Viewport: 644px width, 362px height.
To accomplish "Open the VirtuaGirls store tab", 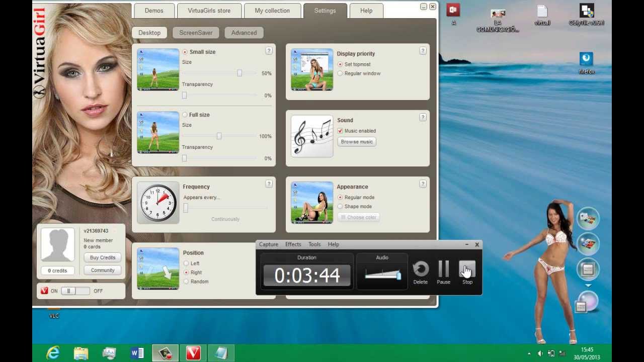I will tap(209, 11).
